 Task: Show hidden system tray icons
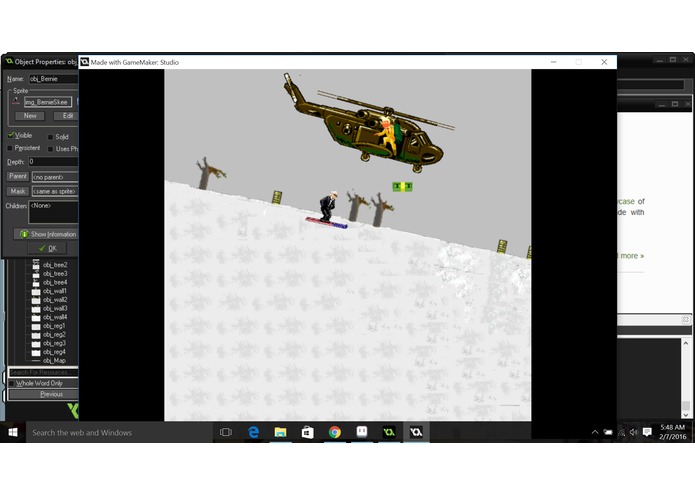pyautogui.click(x=595, y=432)
